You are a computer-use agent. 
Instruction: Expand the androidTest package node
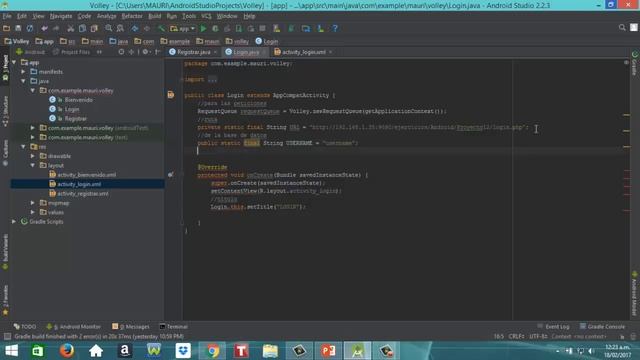[33, 128]
